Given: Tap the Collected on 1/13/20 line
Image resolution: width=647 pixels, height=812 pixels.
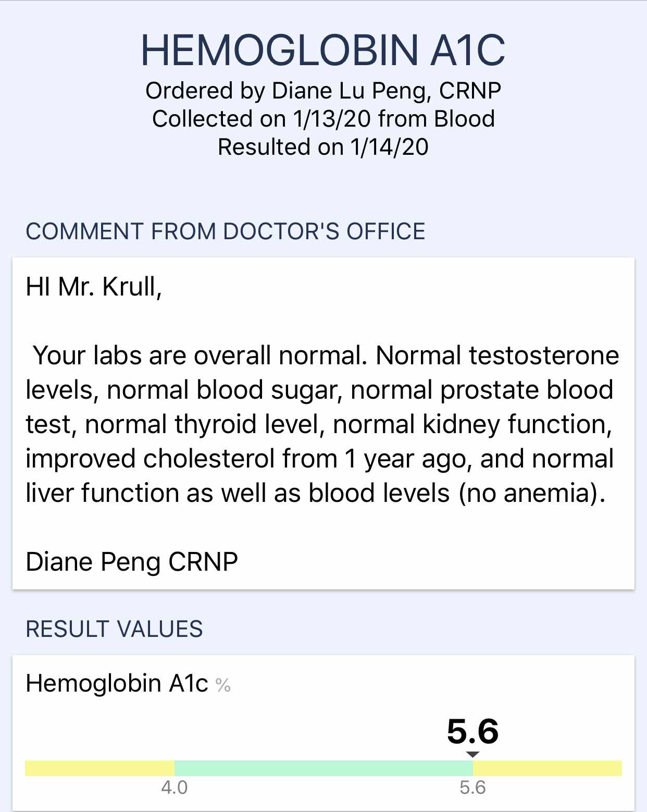Looking at the screenshot, I should point(323,119).
